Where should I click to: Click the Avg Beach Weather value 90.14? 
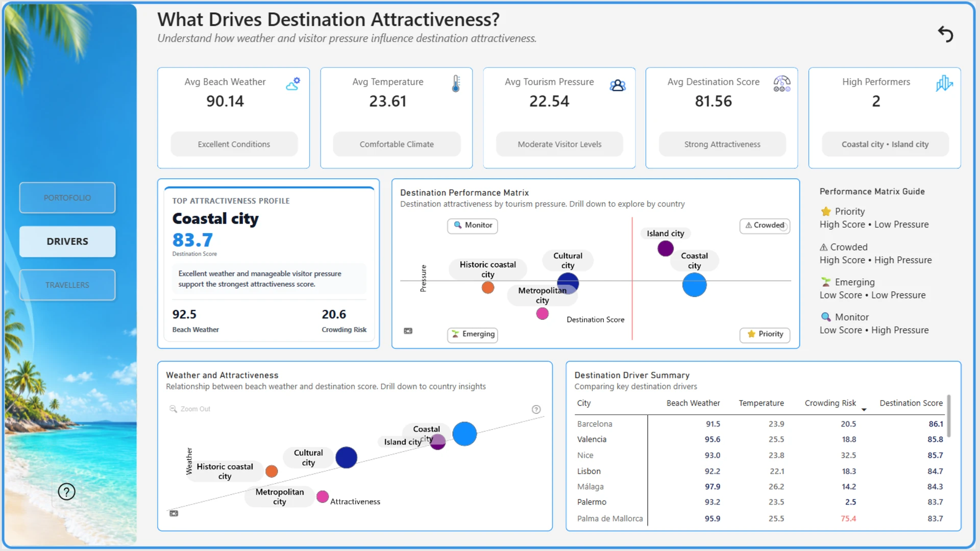coord(225,101)
